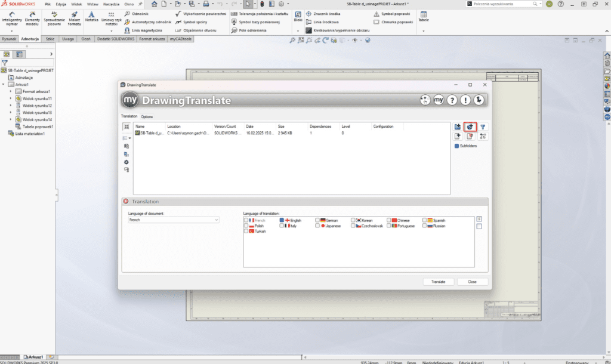The height and width of the screenshot is (364, 611).
Task: Select the Linia magnetyczna tool
Action: pyautogui.click(x=143, y=30)
